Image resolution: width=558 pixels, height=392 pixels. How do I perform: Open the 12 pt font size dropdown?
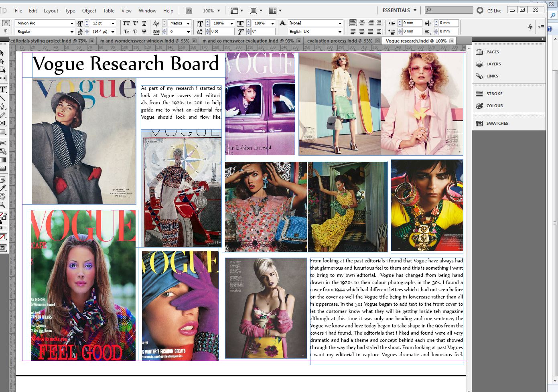click(113, 23)
